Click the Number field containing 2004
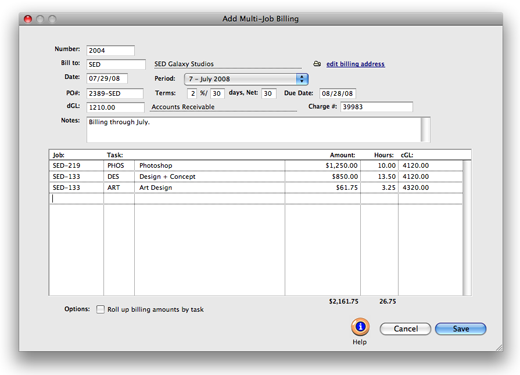Screen dimensions: 520x375 click(110, 51)
